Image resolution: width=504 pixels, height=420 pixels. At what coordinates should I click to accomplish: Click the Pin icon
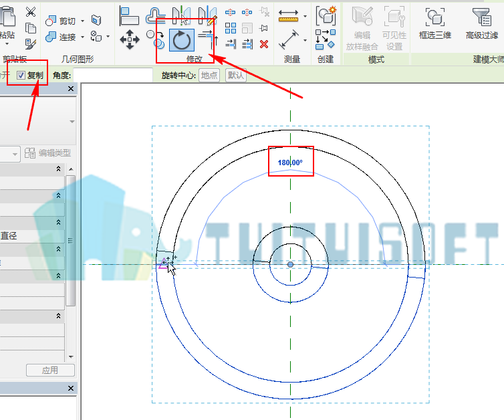point(264,28)
